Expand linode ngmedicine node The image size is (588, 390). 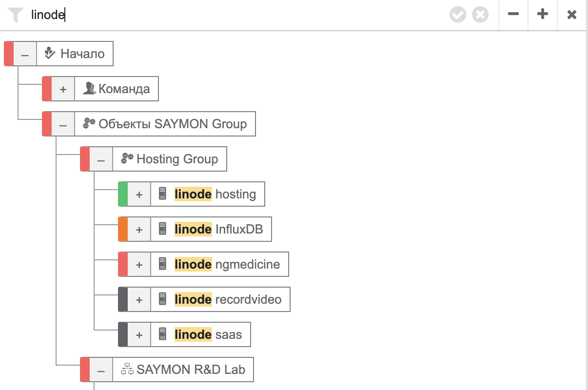139,264
